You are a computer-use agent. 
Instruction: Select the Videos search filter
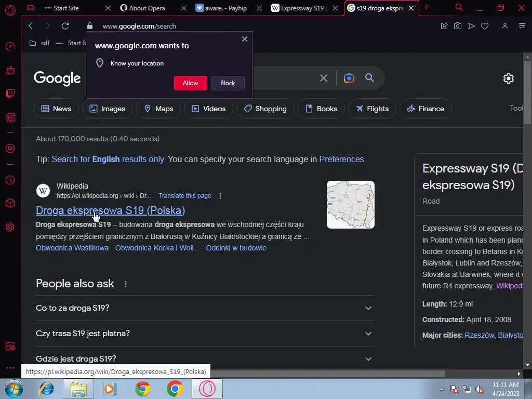click(x=208, y=109)
